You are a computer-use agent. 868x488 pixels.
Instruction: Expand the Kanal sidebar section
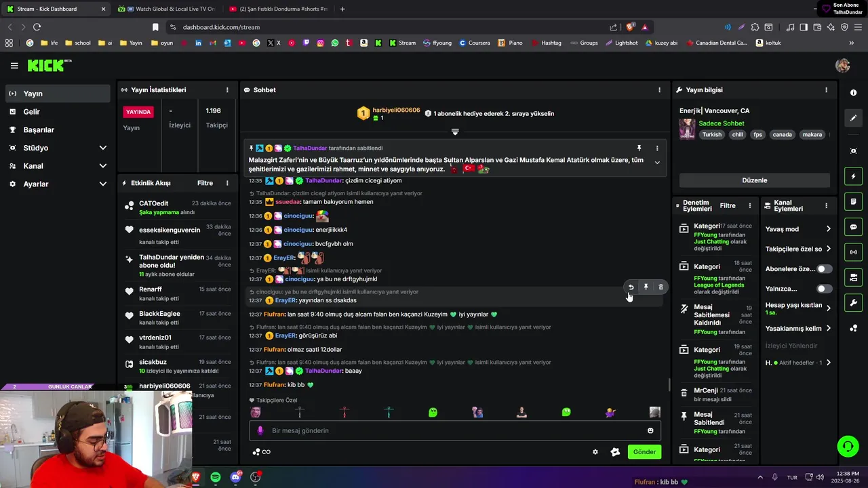(102, 166)
